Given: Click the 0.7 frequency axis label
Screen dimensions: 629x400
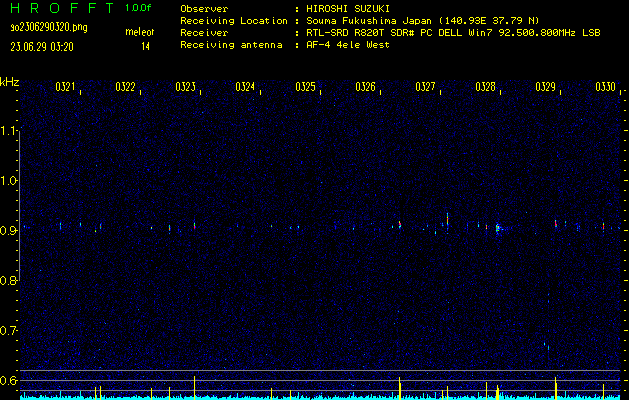Looking at the screenshot, I should [9, 330].
